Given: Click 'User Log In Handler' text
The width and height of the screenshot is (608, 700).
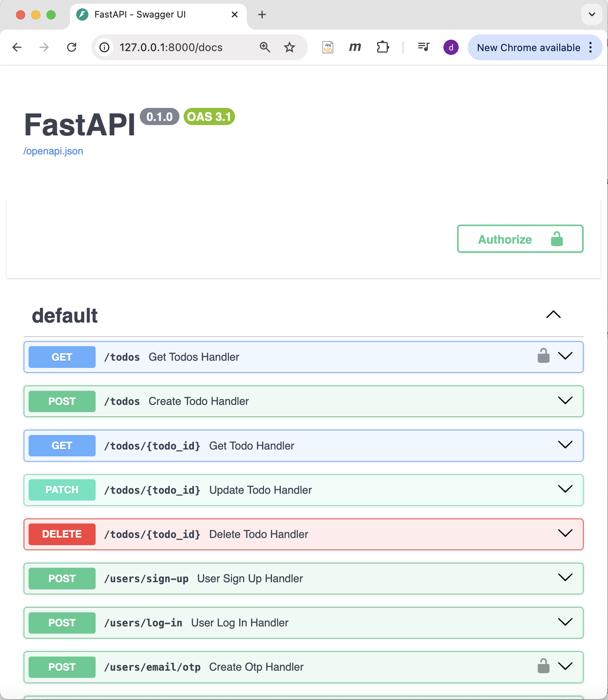Looking at the screenshot, I should click(x=240, y=623).
